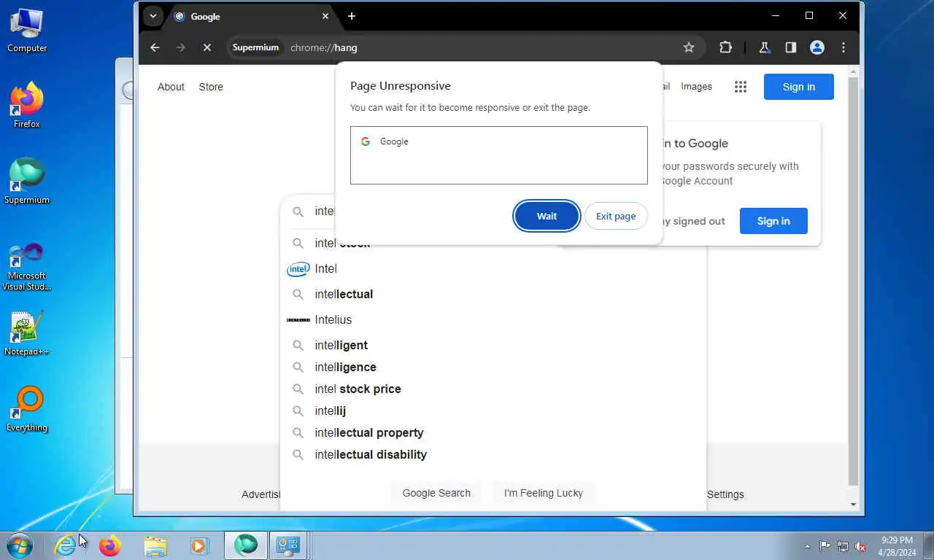Select the intelligence suggestion

(x=493, y=367)
